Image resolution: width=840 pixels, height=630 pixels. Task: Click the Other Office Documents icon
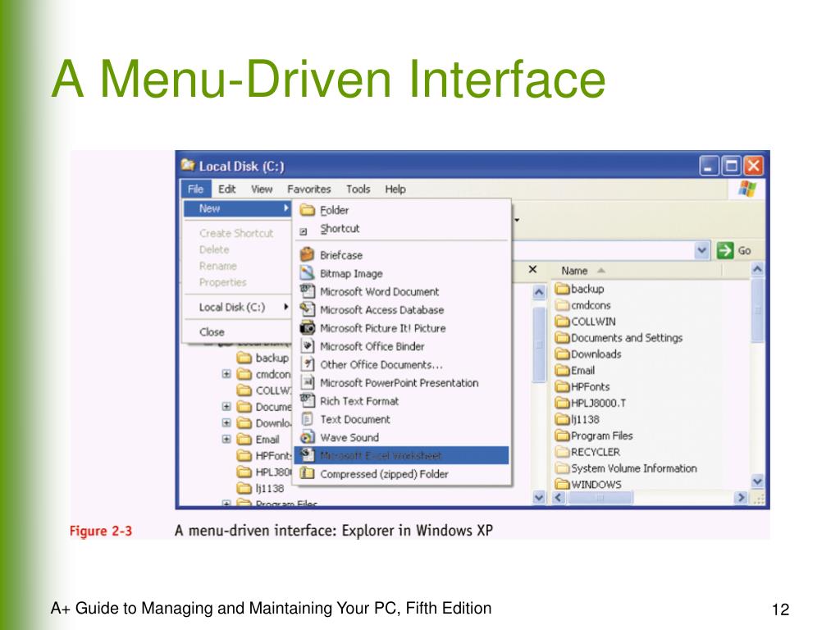307,363
